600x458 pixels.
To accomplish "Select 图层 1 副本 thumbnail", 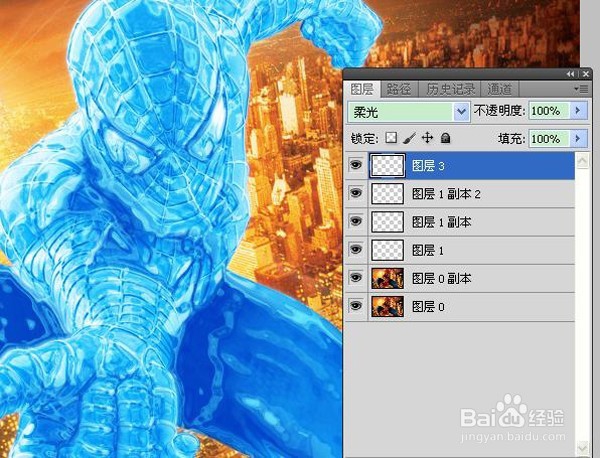I will (387, 222).
